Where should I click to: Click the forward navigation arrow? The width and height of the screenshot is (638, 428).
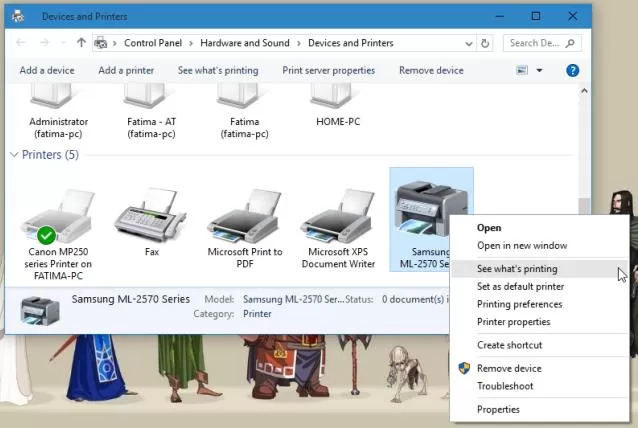tap(44, 42)
